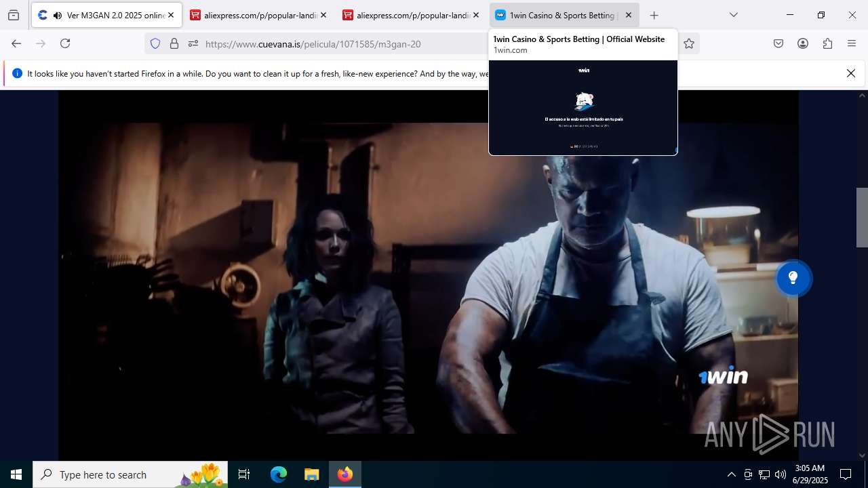868x488 pixels.
Task: Click the page vertical scrollbar thumb
Action: [863, 217]
